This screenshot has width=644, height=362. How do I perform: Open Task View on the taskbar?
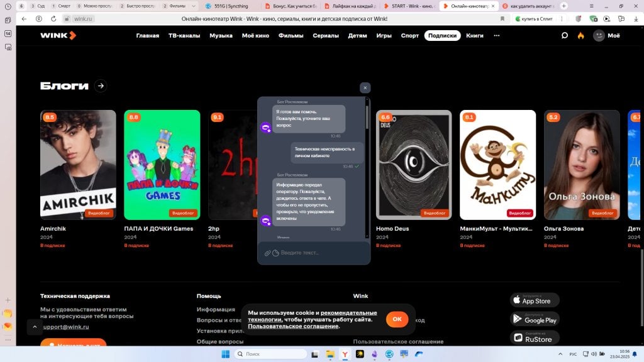(x=315, y=354)
